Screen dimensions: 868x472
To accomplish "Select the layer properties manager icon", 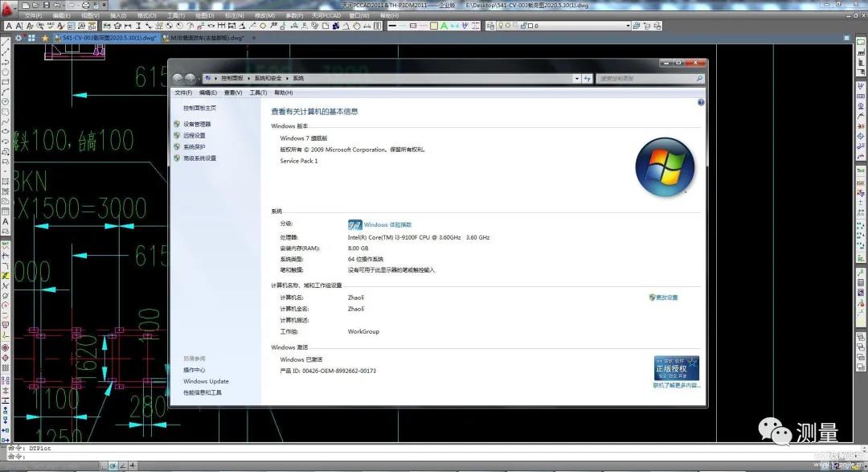I will click(490, 26).
